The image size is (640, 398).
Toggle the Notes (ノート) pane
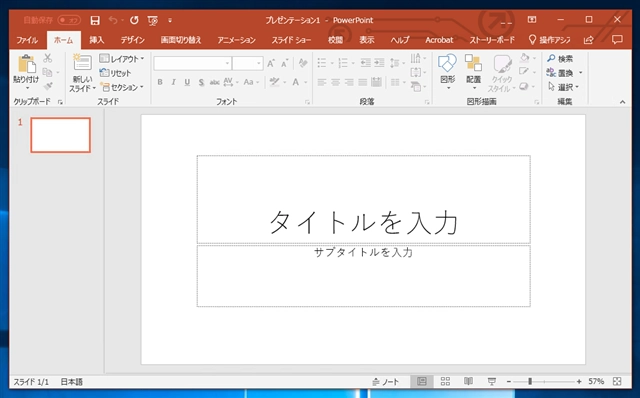(386, 382)
